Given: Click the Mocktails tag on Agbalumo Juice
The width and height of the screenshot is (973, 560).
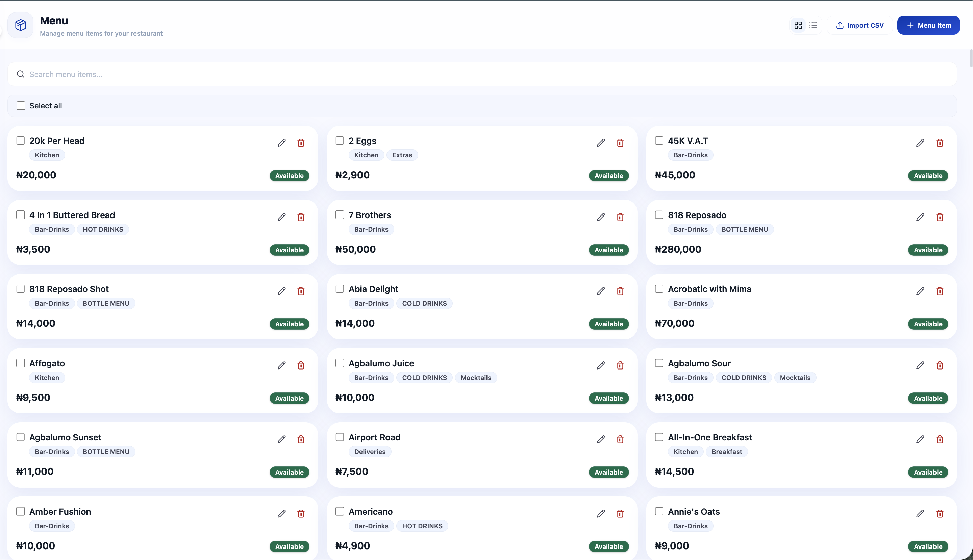Looking at the screenshot, I should tap(476, 378).
